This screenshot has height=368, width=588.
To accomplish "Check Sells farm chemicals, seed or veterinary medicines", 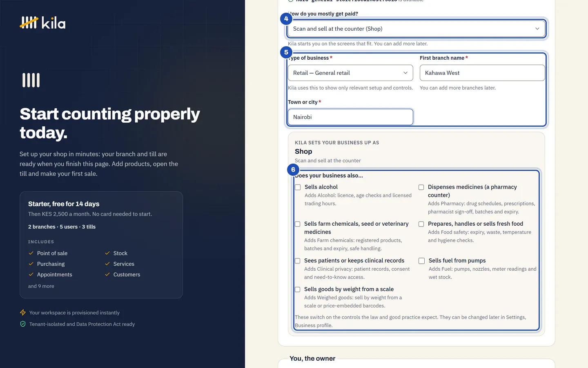I will (x=298, y=224).
